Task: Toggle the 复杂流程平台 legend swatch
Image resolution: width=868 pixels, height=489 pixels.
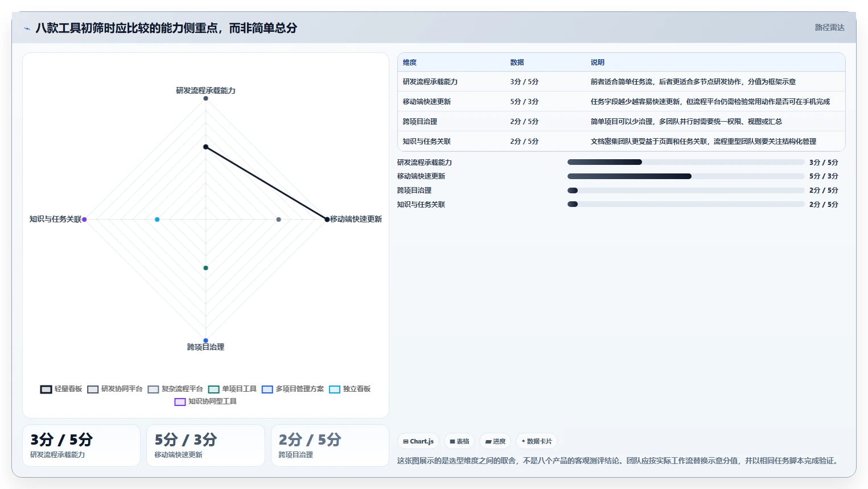Action: [x=153, y=389]
